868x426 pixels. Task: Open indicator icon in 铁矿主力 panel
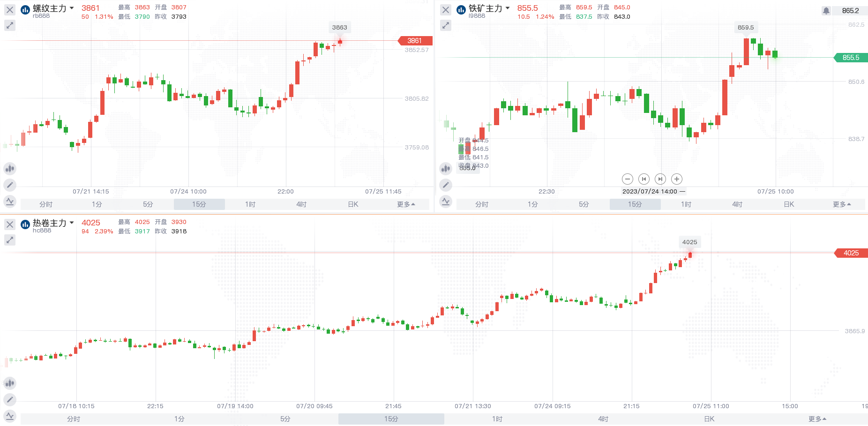pyautogui.click(x=446, y=202)
